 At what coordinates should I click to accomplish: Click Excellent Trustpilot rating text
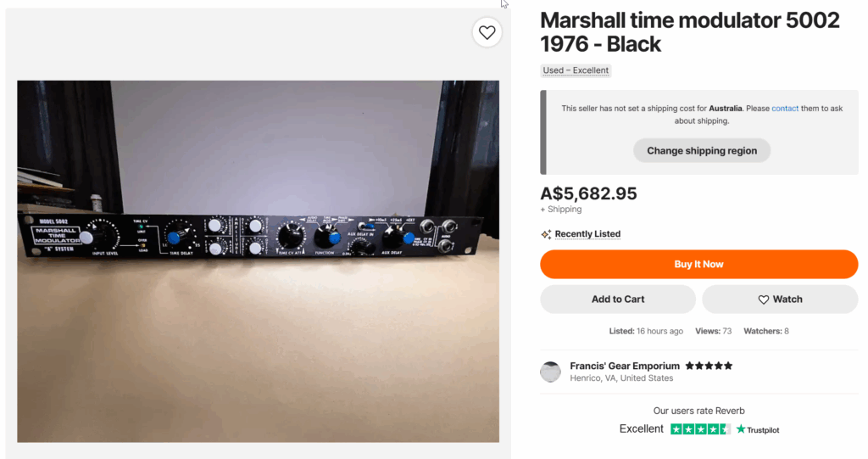click(x=642, y=429)
